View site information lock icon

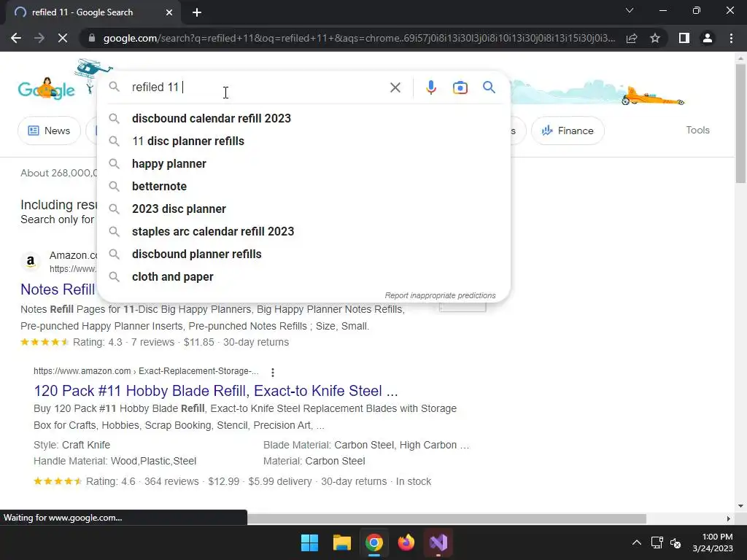click(x=92, y=38)
